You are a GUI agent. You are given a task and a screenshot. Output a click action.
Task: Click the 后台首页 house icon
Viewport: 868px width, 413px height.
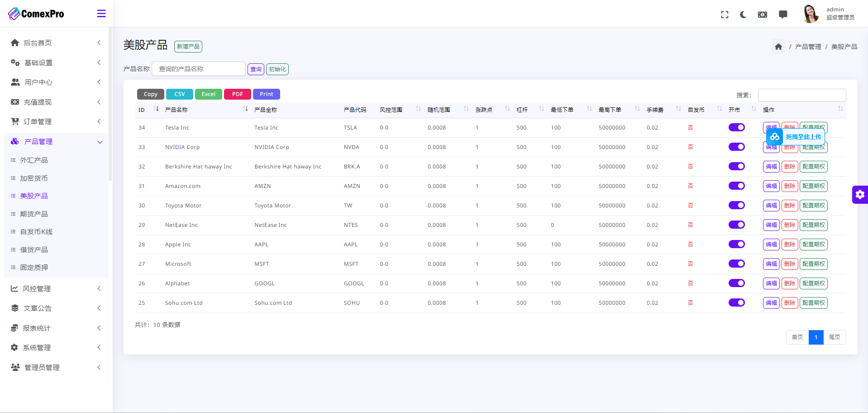pos(15,43)
